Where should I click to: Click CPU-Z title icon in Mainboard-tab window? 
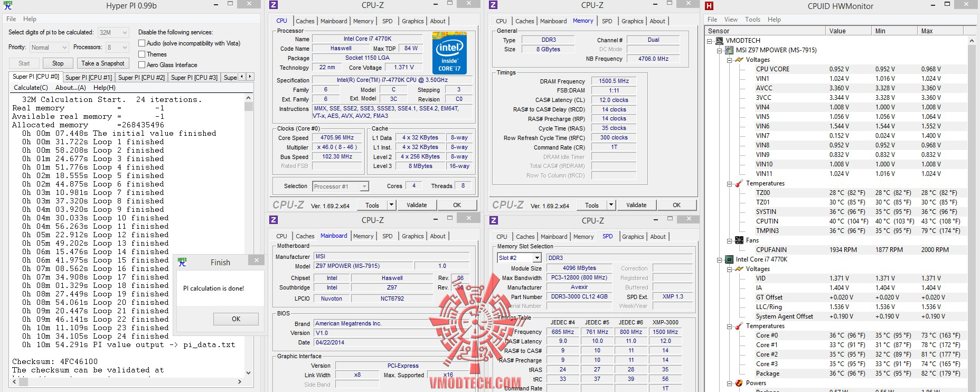tap(274, 220)
